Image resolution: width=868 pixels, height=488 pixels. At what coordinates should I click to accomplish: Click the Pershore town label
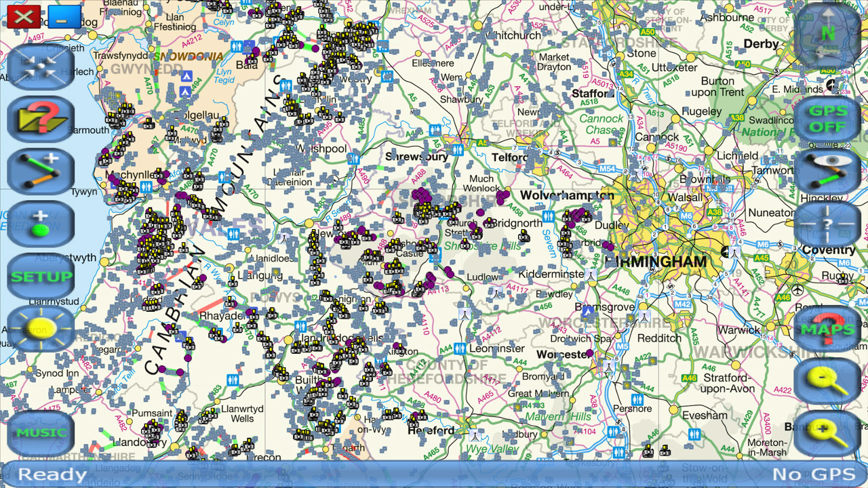pos(631,409)
